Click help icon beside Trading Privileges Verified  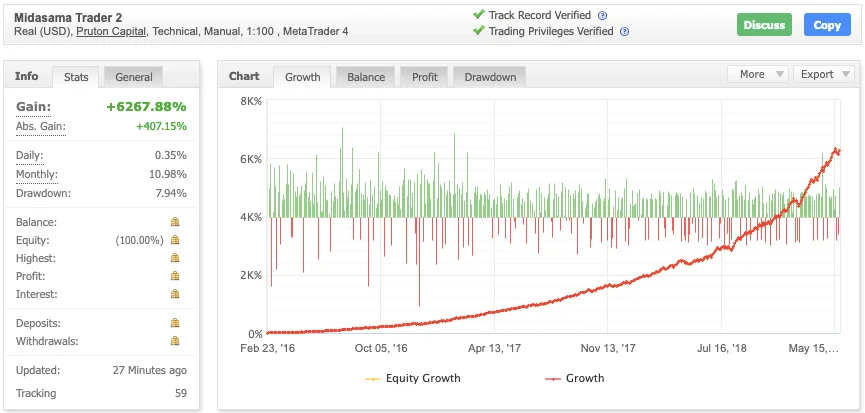pyautogui.click(x=624, y=32)
